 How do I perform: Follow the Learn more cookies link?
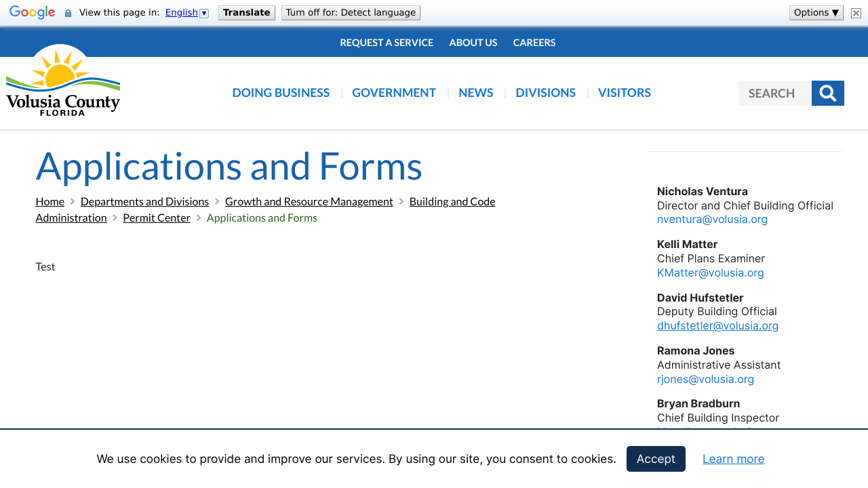coord(733,459)
